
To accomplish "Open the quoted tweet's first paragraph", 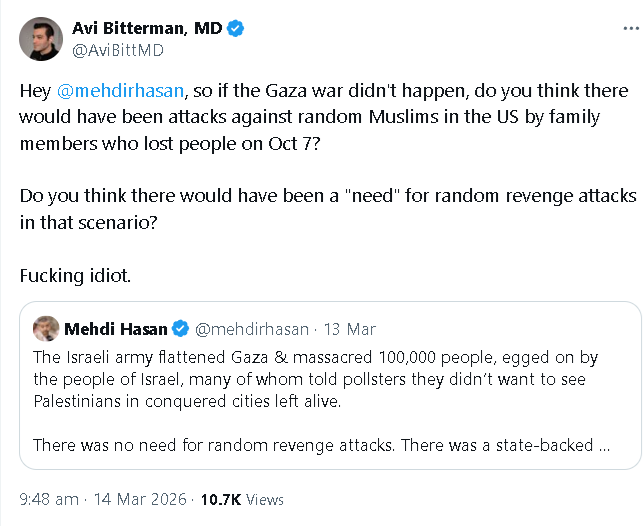I will pyautogui.click(x=316, y=379).
